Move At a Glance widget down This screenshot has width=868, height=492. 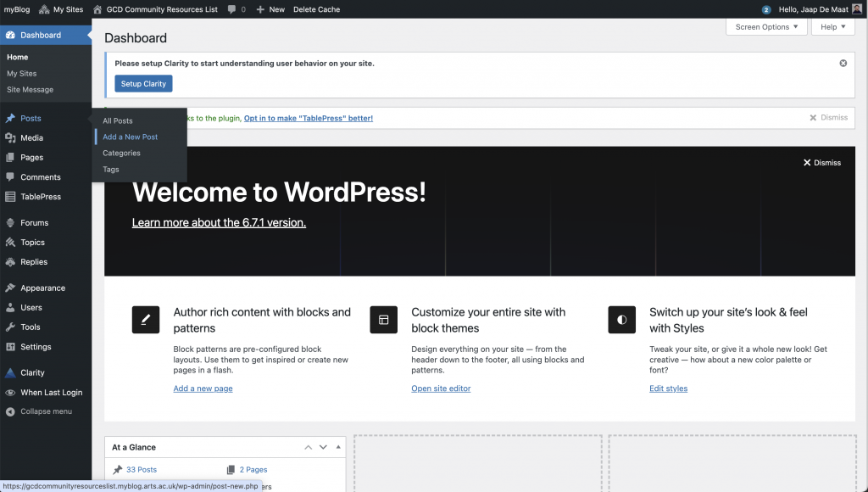pos(323,447)
